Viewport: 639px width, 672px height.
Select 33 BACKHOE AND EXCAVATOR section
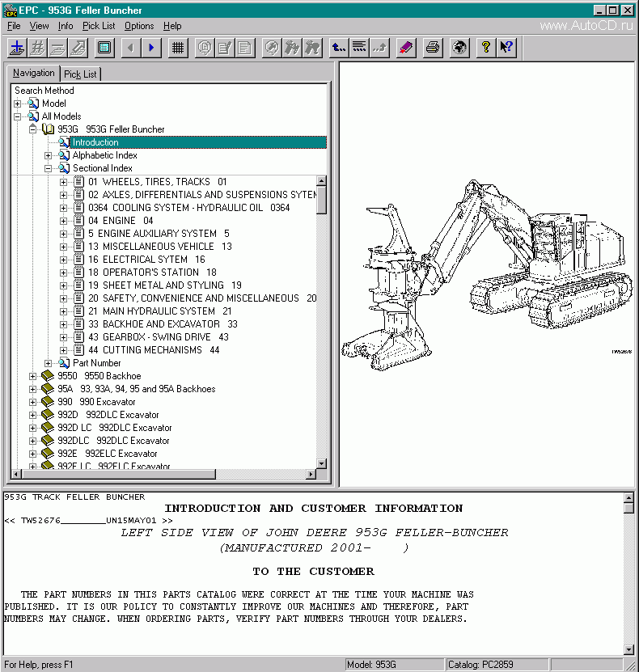(x=163, y=324)
